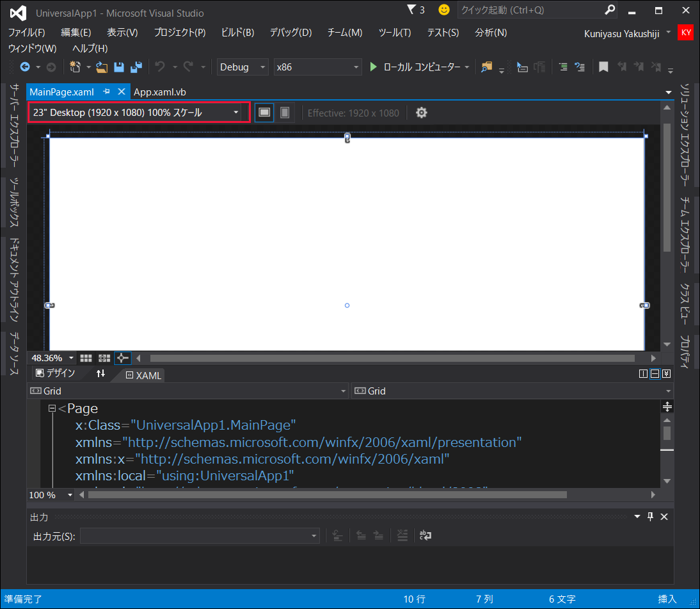Click the vertical split view icon
Viewport: 700px width, 609px height.
click(x=643, y=373)
